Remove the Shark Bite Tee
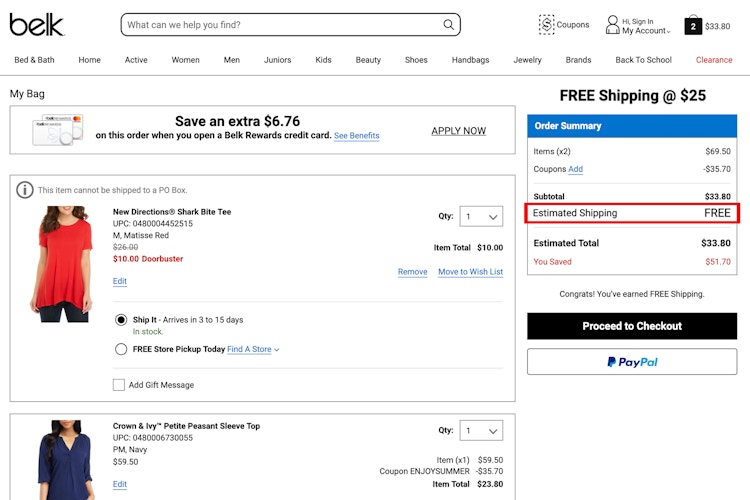The height and width of the screenshot is (500, 750). click(412, 272)
